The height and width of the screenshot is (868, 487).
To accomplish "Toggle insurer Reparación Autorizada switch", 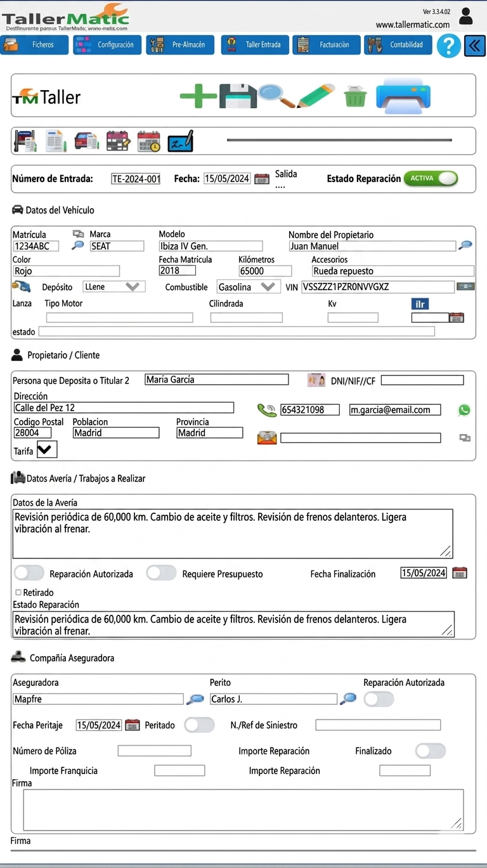I will point(379,699).
